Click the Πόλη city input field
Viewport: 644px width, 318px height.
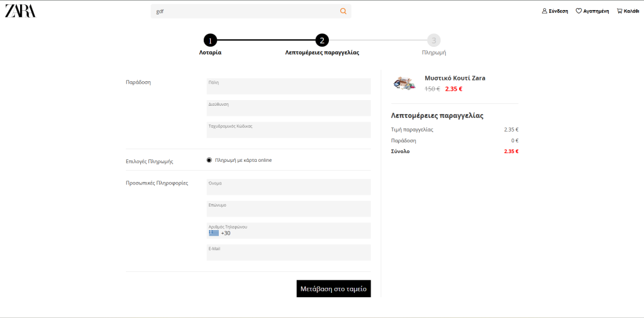[x=289, y=86]
